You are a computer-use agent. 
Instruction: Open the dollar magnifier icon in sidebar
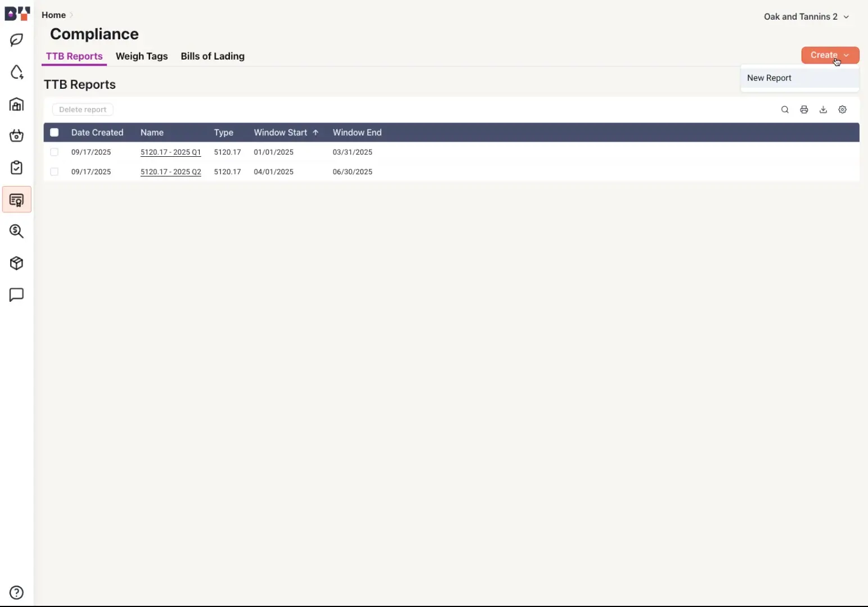(17, 232)
